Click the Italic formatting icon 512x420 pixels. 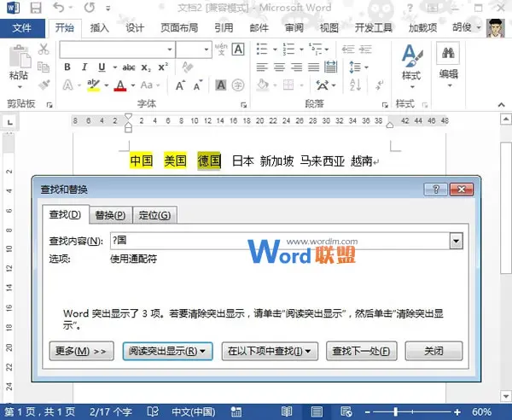tap(84, 67)
